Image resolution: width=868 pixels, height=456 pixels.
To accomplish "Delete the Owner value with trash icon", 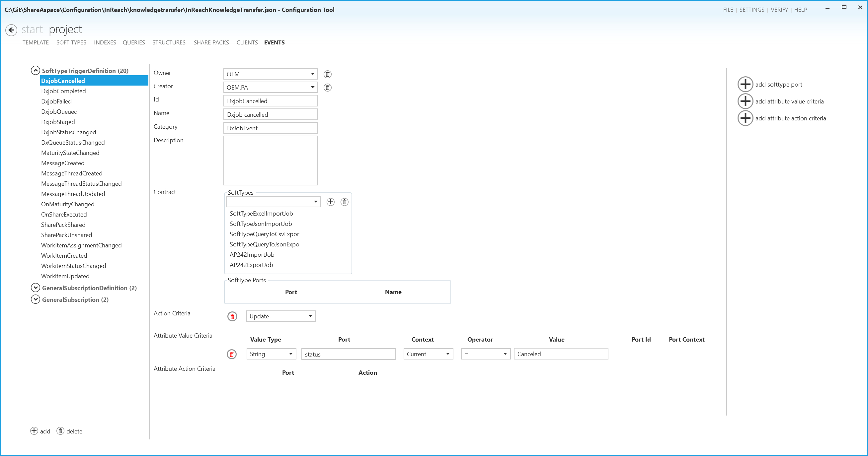I will tap(327, 74).
